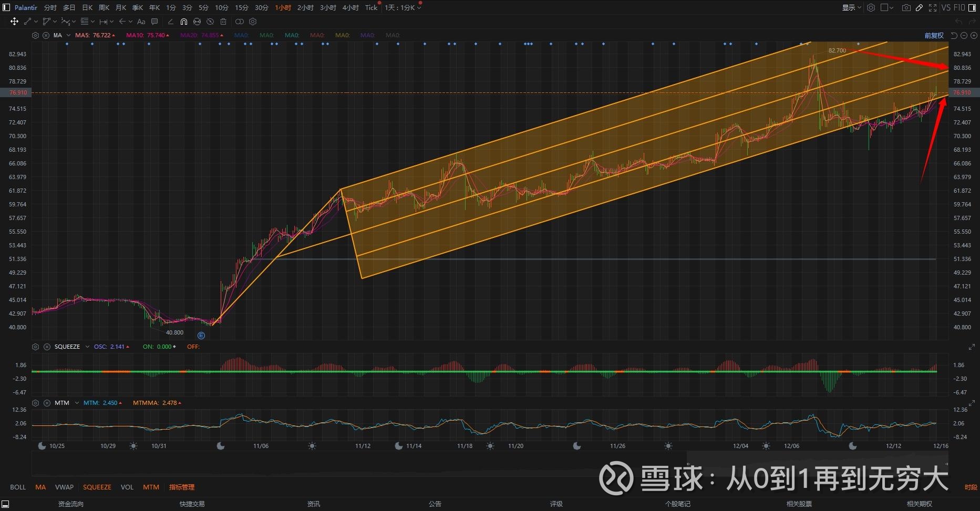This screenshot has height=511, width=980.
Task: Select the wave pattern drawing tool
Action: click(x=65, y=22)
